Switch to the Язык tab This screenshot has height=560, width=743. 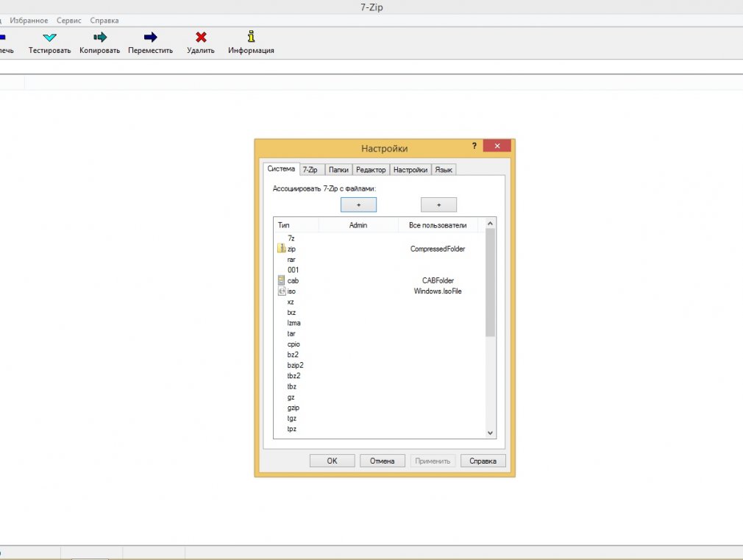[444, 170]
